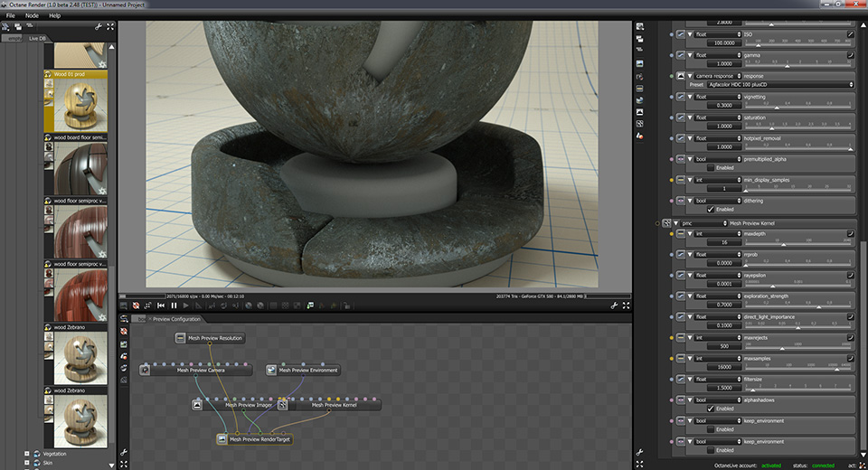Click the Mesh Preview Environment node icon
Image resolution: width=868 pixels, height=470 pixels.
(x=271, y=370)
